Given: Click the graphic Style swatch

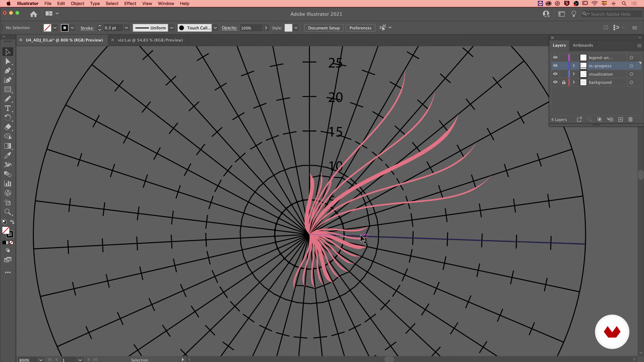Looking at the screenshot, I should pyautogui.click(x=288, y=28).
